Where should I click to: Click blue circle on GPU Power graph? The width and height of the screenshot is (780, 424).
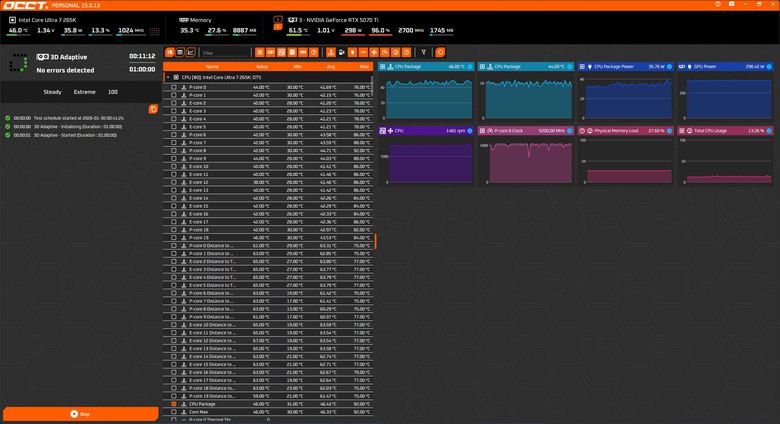point(769,67)
